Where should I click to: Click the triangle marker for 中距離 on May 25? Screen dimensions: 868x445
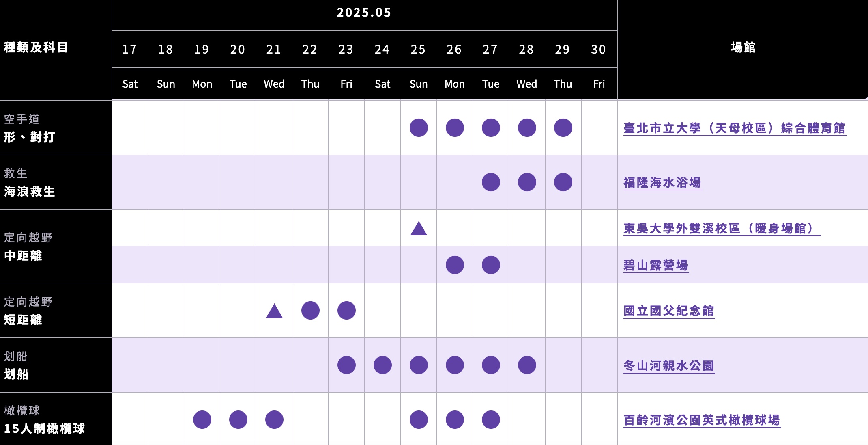pyautogui.click(x=419, y=229)
